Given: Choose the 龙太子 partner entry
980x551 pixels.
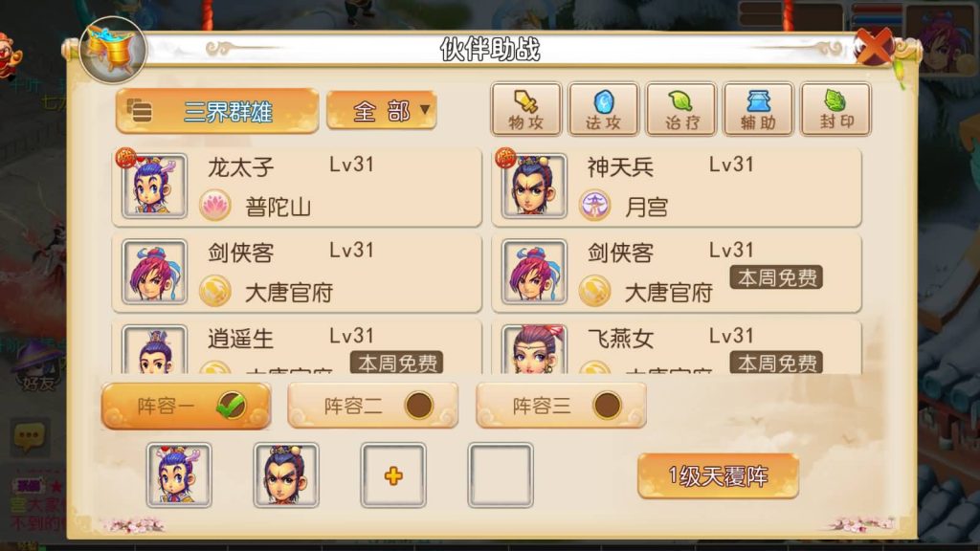Looking at the screenshot, I should (297, 187).
